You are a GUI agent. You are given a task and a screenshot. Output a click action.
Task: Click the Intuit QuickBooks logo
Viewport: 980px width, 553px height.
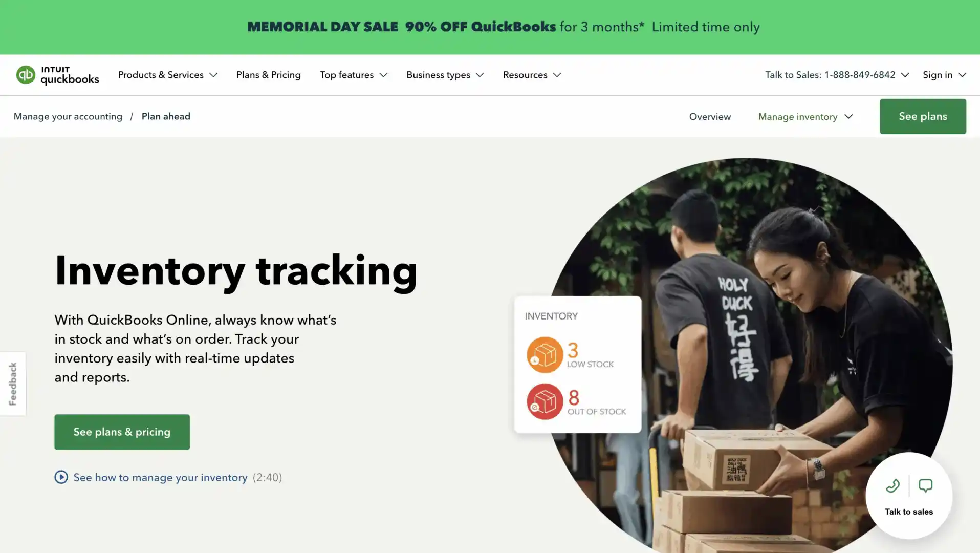[57, 75]
